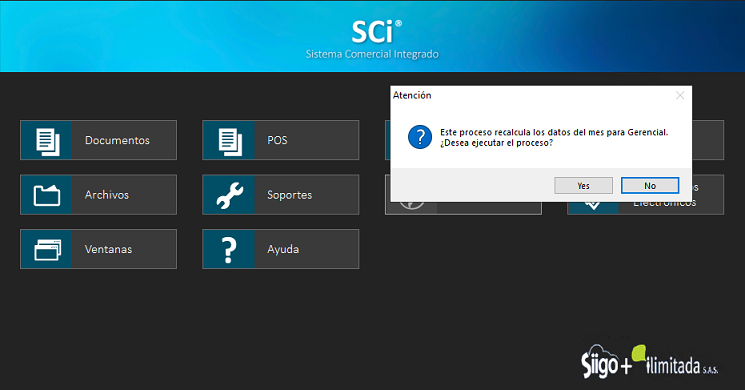The image size is (745, 390).
Task: Click the Soportes wrench icon
Action: click(x=229, y=195)
